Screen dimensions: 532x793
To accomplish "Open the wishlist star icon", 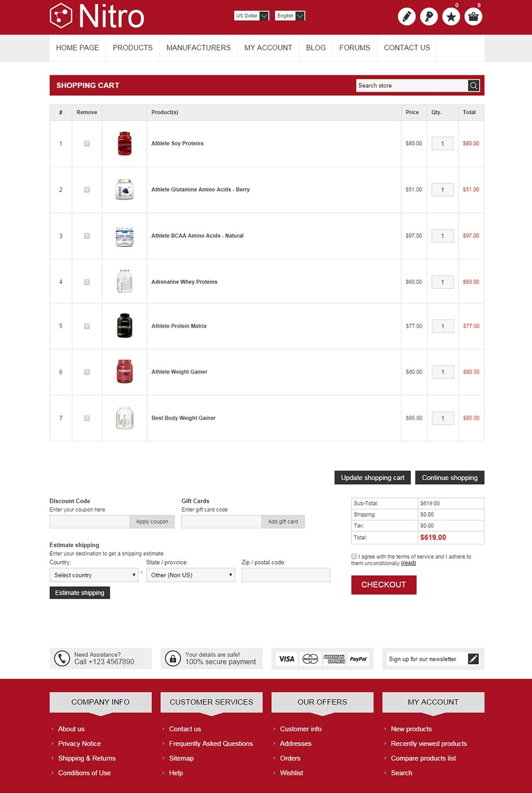I will pyautogui.click(x=451, y=16).
